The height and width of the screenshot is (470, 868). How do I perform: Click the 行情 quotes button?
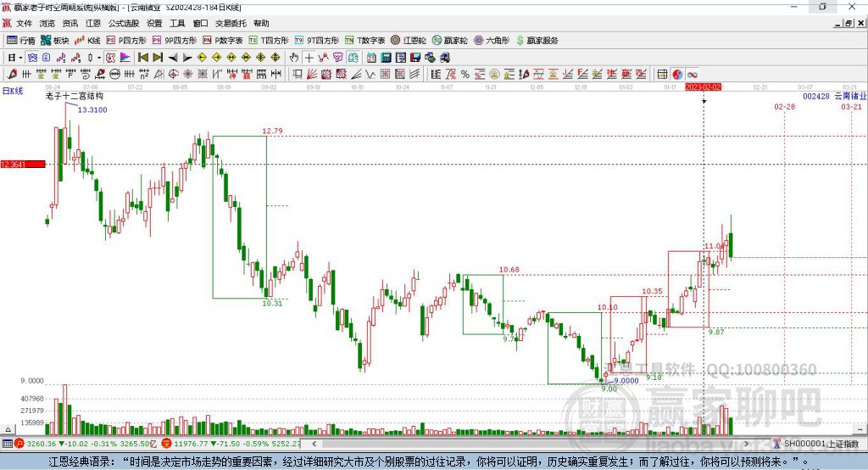point(21,41)
